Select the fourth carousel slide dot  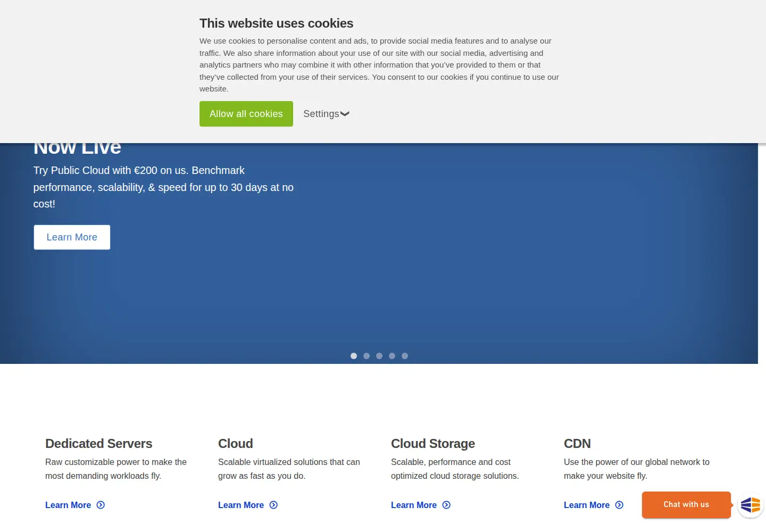[392, 356]
